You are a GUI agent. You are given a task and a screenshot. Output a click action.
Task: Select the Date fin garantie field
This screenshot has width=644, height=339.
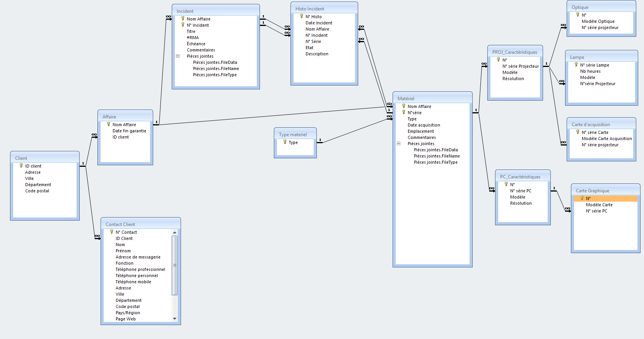pyautogui.click(x=129, y=131)
